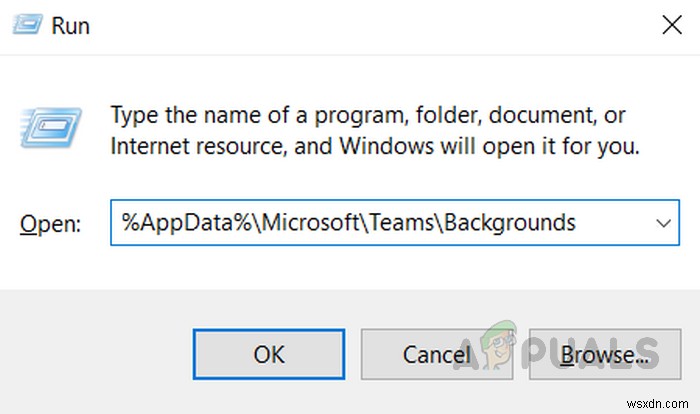Click the empty title bar area

tap(350, 25)
